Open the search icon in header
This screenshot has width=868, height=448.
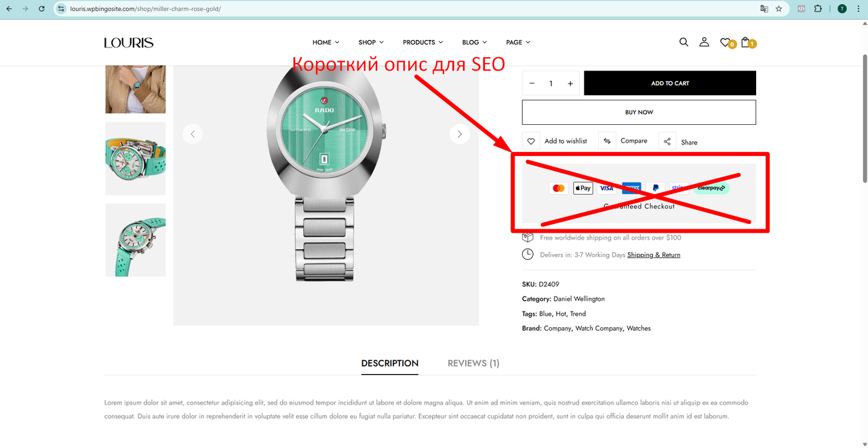tap(684, 42)
